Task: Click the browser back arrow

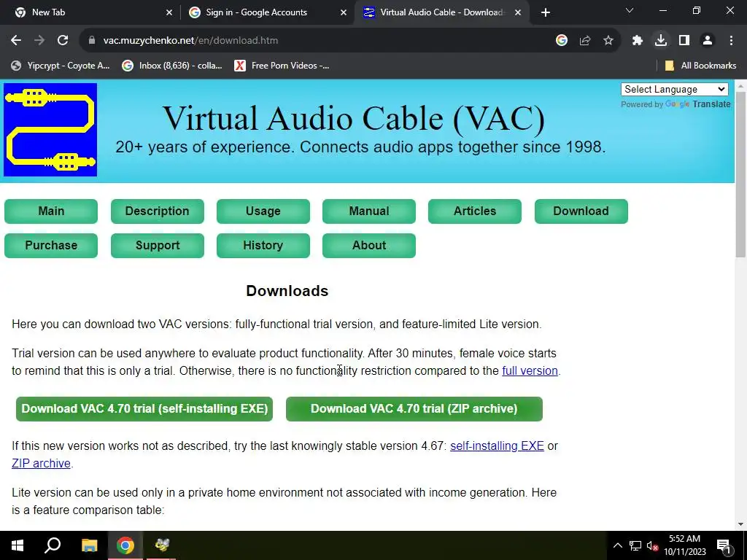Action: [16, 41]
